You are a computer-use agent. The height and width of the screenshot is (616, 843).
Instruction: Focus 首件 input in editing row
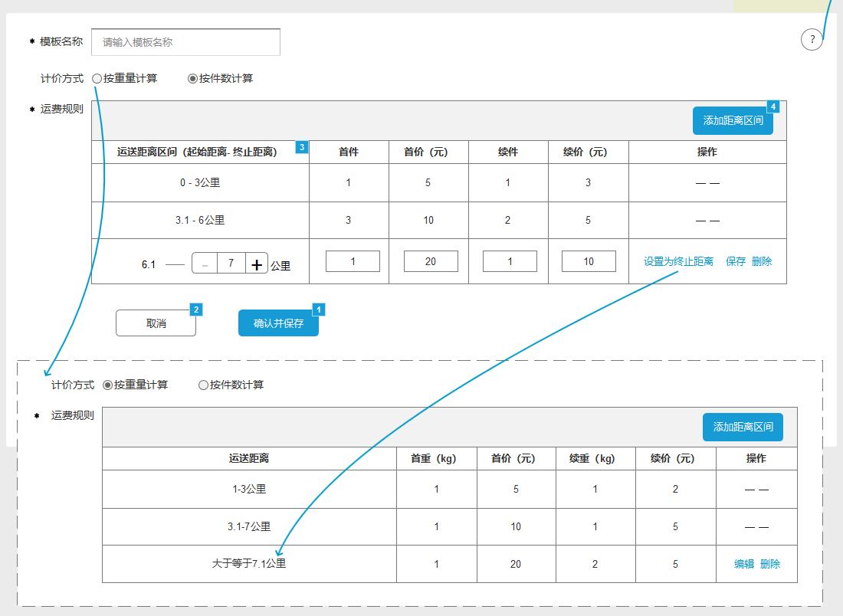point(353,261)
